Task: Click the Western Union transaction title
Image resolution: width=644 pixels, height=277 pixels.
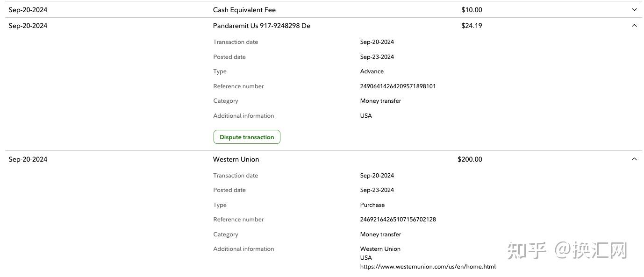Action: click(236, 159)
